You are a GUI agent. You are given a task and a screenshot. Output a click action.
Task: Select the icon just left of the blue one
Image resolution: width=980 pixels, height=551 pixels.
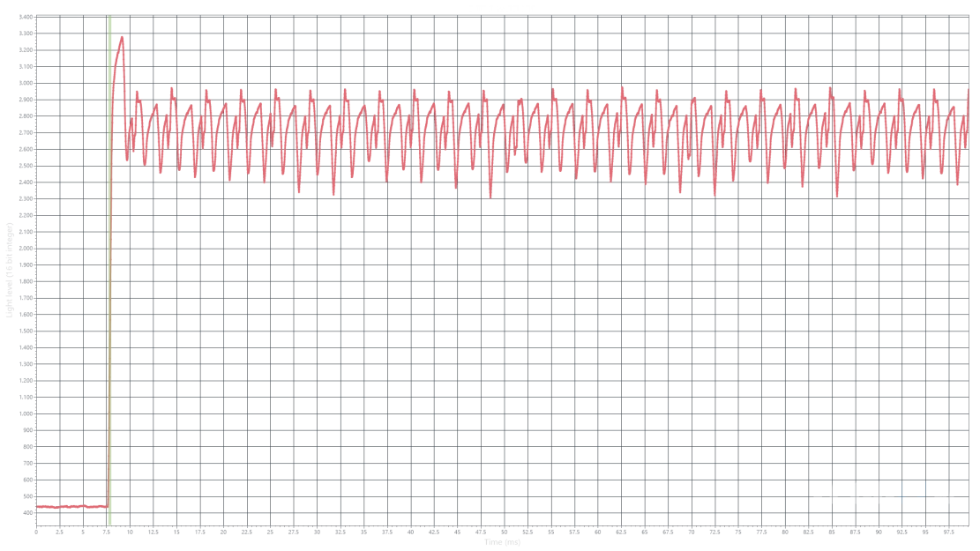tap(877, 497)
